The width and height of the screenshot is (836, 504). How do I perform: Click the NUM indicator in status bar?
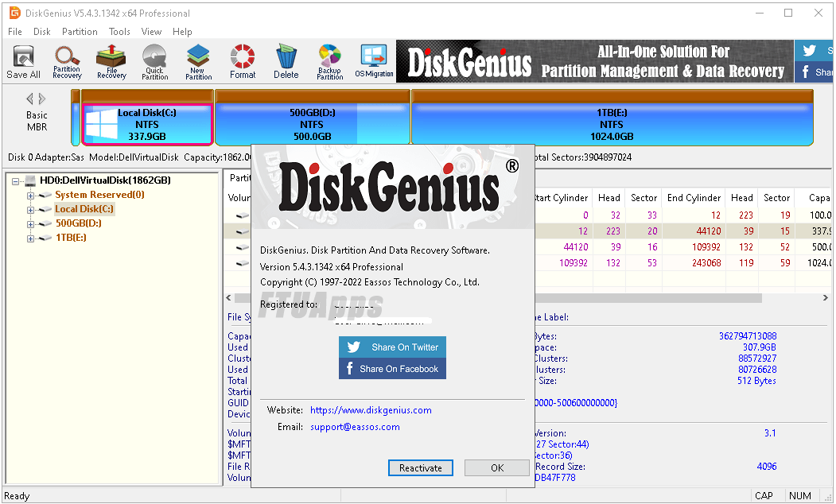[799, 495]
